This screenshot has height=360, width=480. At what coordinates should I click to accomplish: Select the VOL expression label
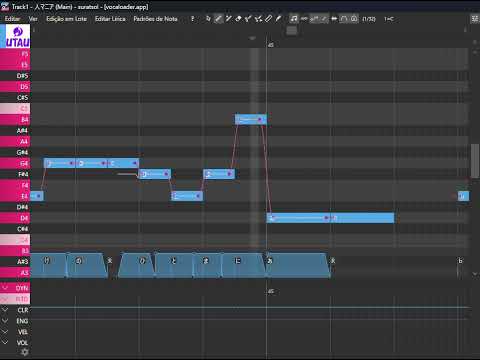click(x=22, y=343)
